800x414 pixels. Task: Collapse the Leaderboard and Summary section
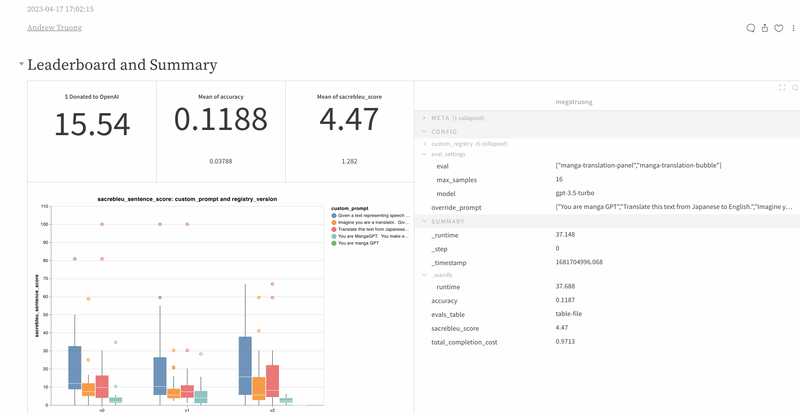coord(21,65)
